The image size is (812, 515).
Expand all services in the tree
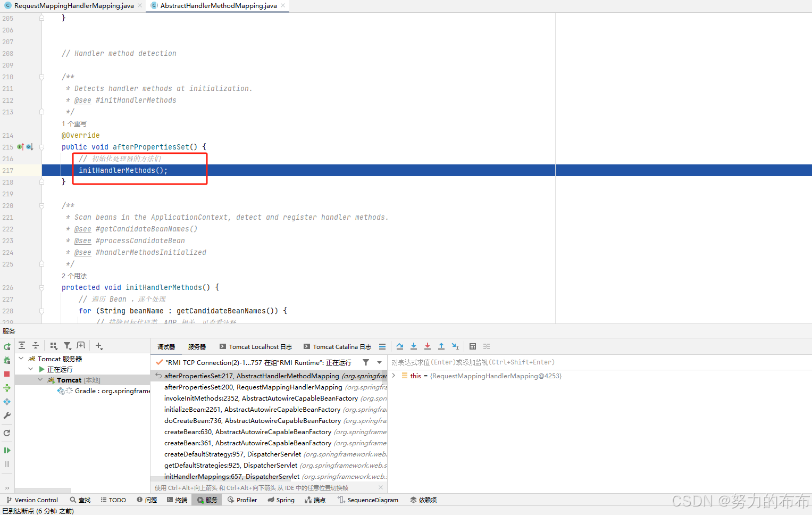click(x=22, y=346)
